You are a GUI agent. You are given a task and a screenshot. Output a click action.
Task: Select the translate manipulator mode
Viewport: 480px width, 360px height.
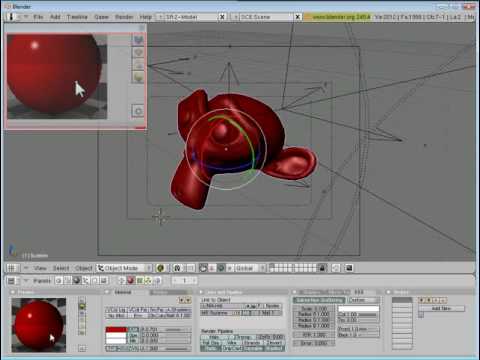[212, 268]
